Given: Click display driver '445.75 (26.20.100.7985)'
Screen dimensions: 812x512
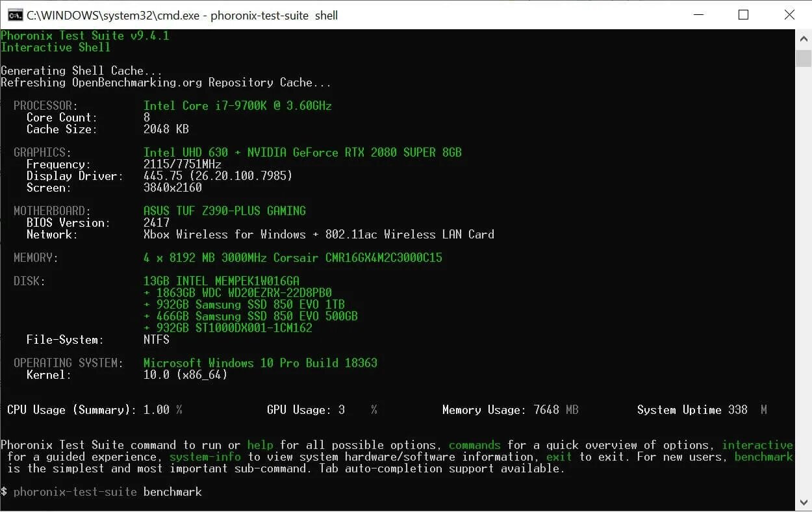Looking at the screenshot, I should pyautogui.click(x=218, y=176).
